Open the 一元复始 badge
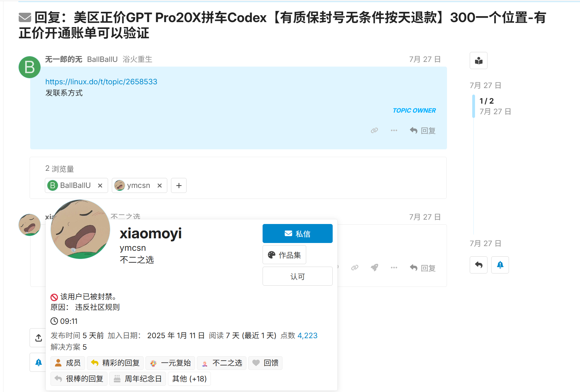 (x=170, y=363)
